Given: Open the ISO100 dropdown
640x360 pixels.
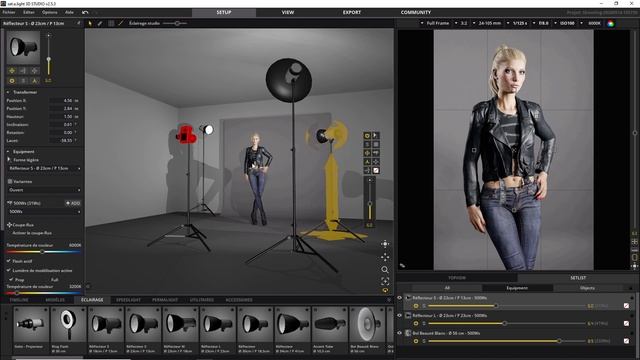Looking at the screenshot, I should (x=565, y=23).
